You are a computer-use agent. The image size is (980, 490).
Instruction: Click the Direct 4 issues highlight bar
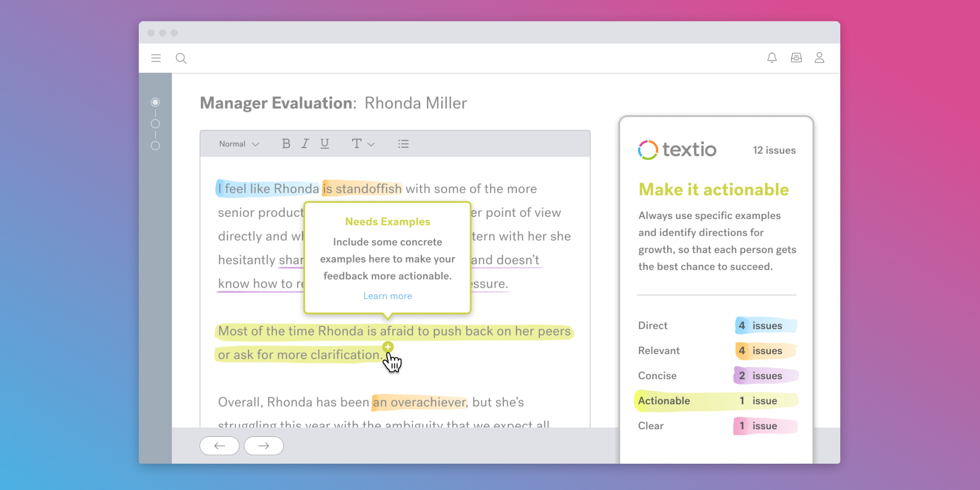tap(765, 325)
